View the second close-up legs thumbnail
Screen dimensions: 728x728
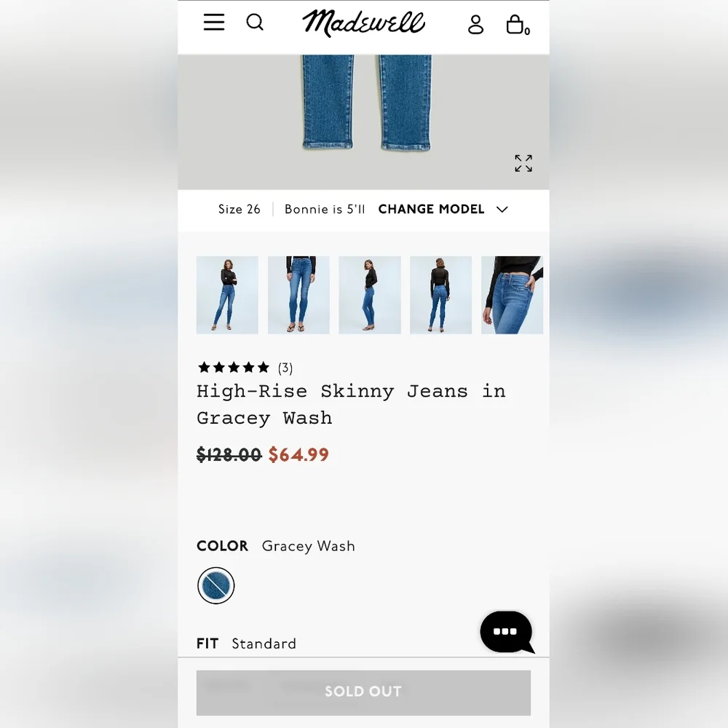(298, 295)
